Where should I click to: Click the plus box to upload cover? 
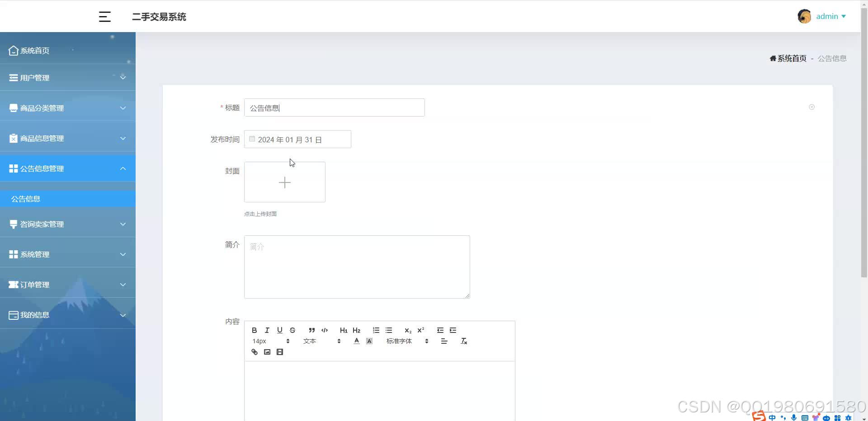[285, 182]
